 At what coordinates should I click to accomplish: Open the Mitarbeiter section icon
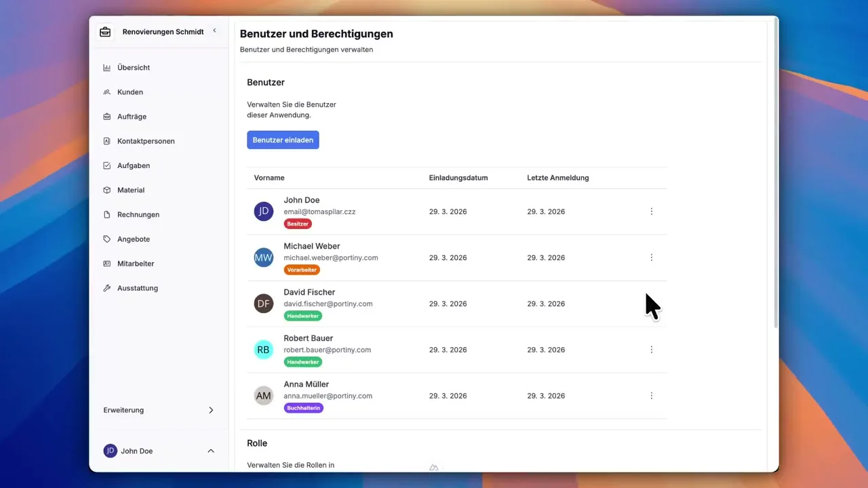click(x=106, y=263)
